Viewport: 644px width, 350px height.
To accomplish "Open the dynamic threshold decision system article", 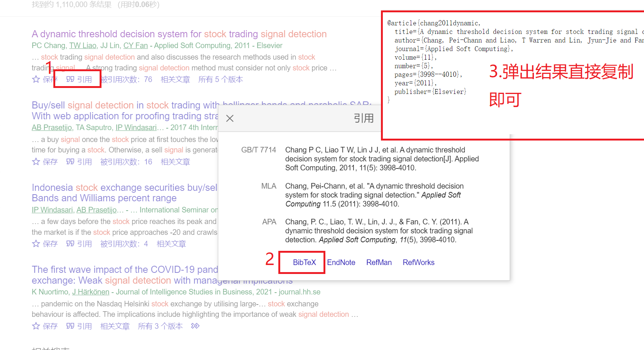I will [179, 34].
